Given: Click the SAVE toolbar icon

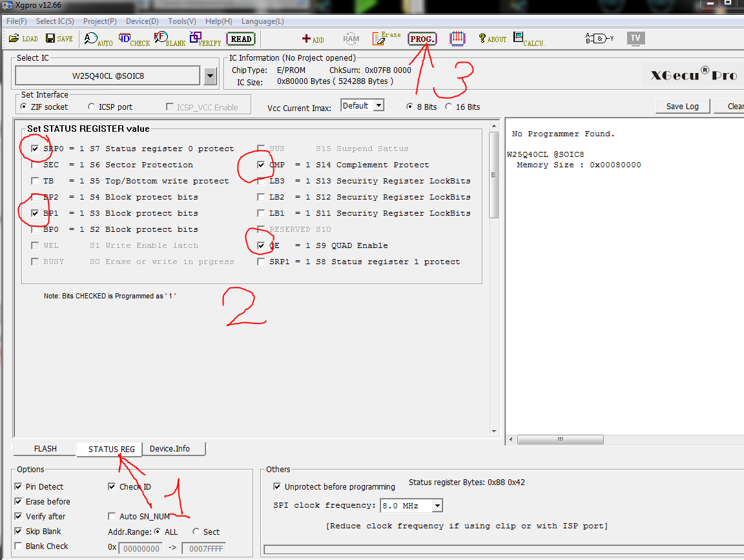Looking at the screenshot, I should [59, 39].
